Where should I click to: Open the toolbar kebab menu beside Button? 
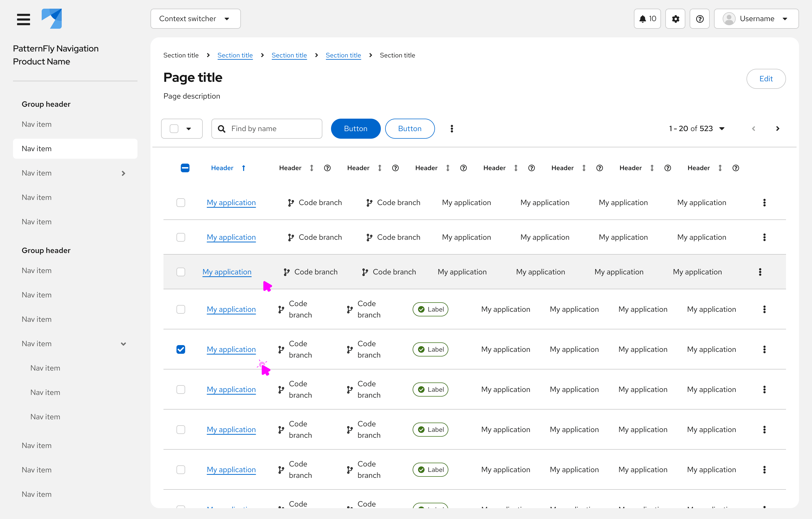click(451, 129)
